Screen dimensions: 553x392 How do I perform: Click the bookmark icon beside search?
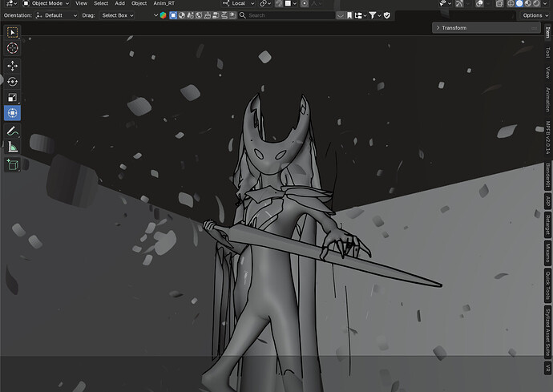coord(349,15)
